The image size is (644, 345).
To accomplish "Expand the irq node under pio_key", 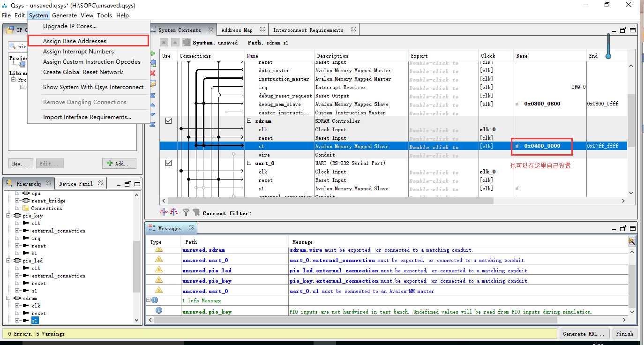I will 17,238.
